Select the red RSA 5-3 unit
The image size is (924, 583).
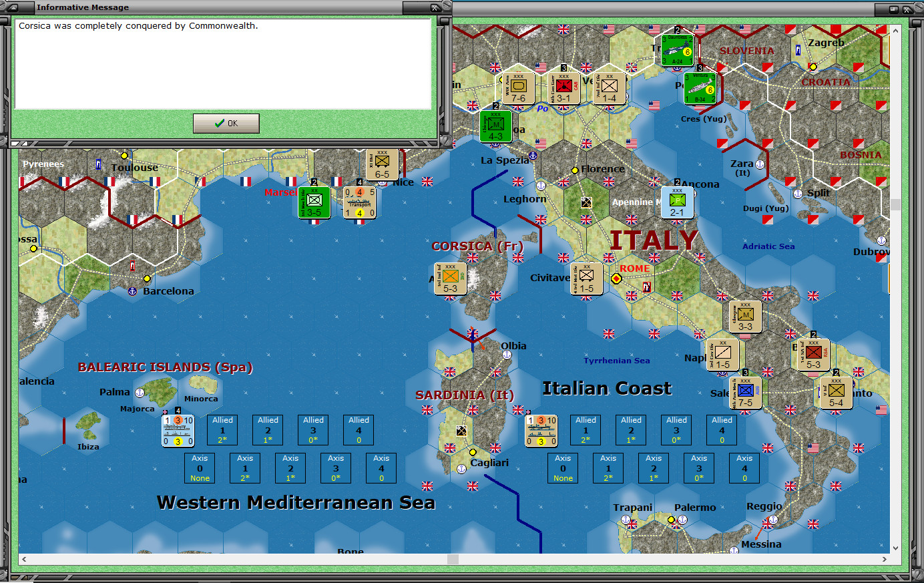813,355
